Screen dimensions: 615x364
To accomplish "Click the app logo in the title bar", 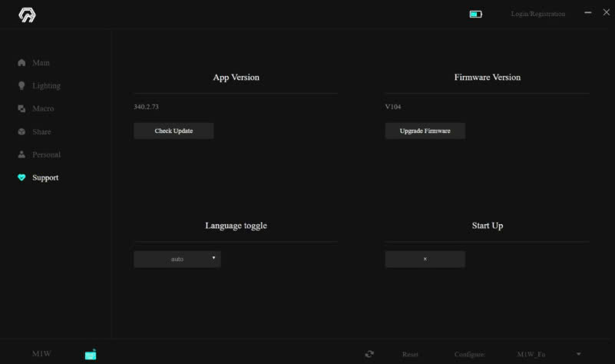I will coord(27,15).
